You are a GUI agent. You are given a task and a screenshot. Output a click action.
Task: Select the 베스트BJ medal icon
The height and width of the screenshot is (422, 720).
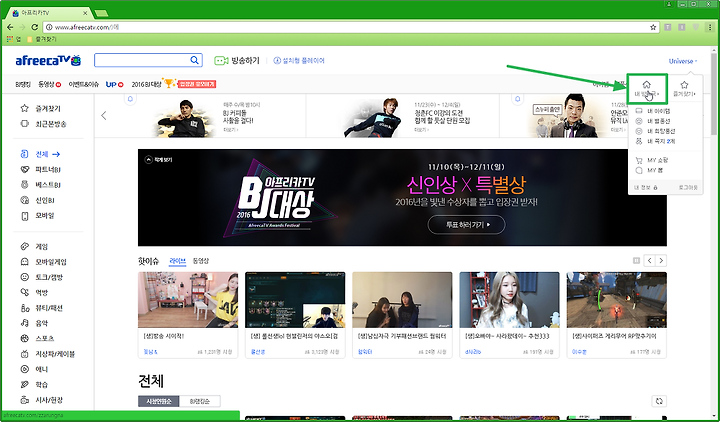pos(24,185)
